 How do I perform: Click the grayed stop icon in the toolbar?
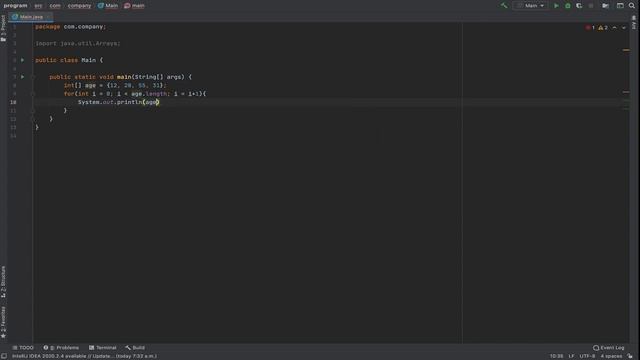(x=591, y=6)
